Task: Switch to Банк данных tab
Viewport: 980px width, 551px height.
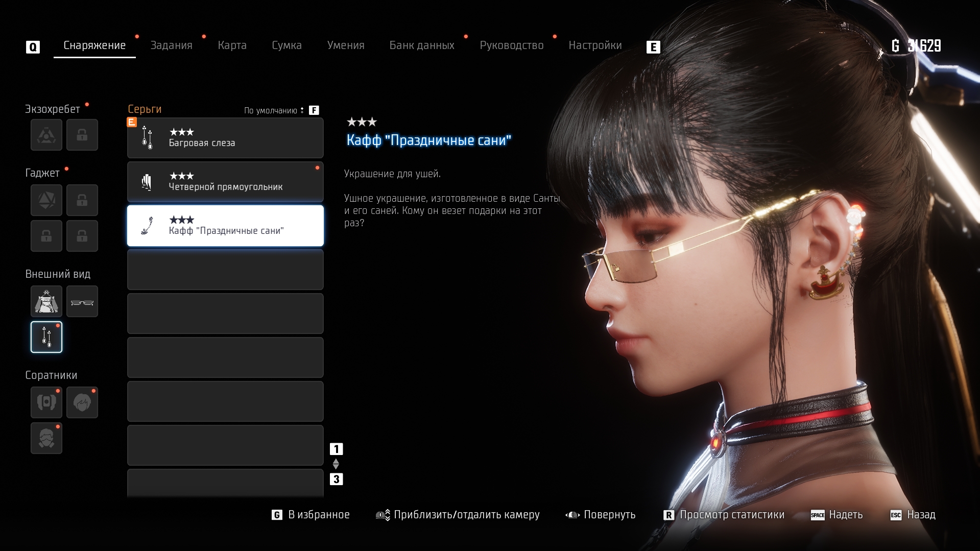Action: [x=422, y=45]
